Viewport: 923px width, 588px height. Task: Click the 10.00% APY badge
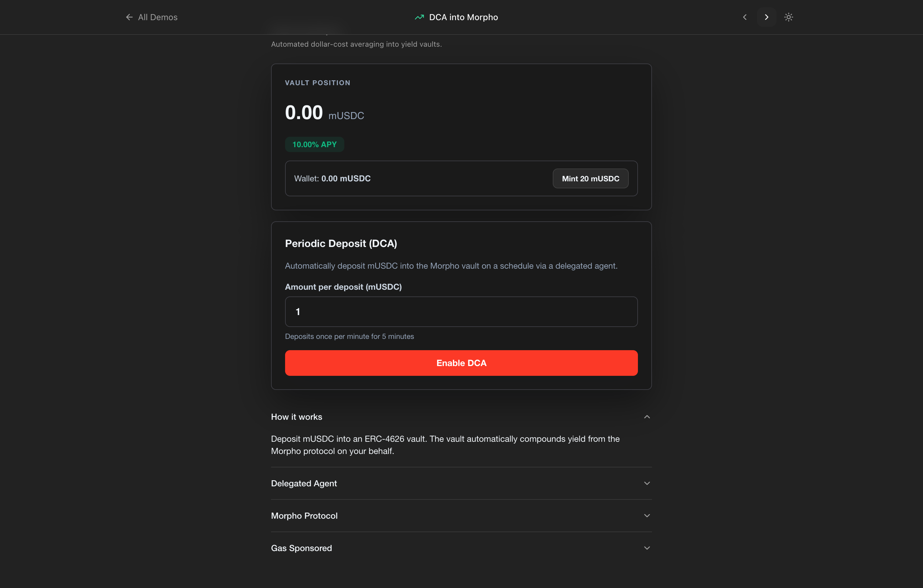[314, 144]
